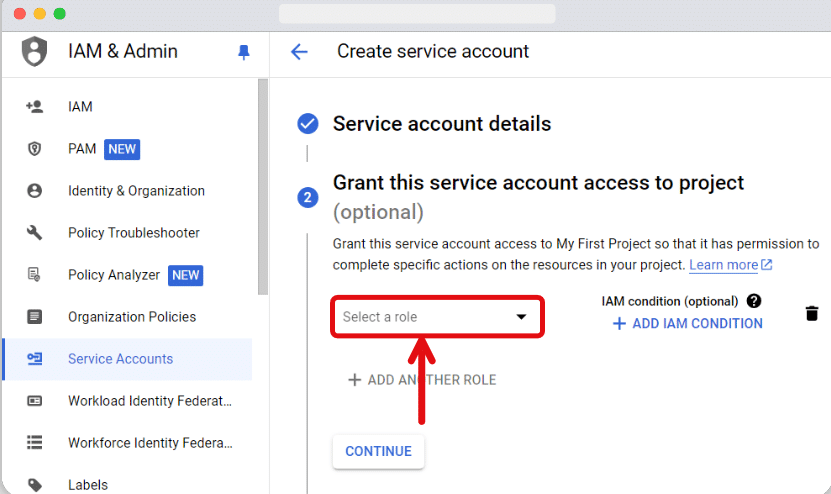Image resolution: width=831 pixels, height=494 pixels.
Task: Click ADD ANOTHER ROLE
Action: coord(422,380)
